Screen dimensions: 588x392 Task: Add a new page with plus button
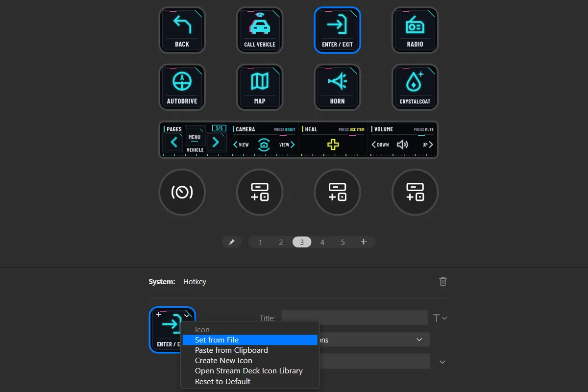pos(364,242)
